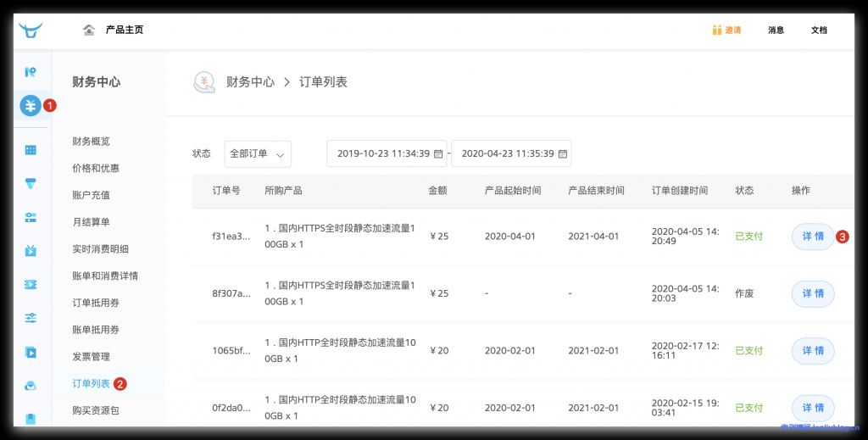
Task: Open calendar icon in end date field
Action: click(562, 154)
